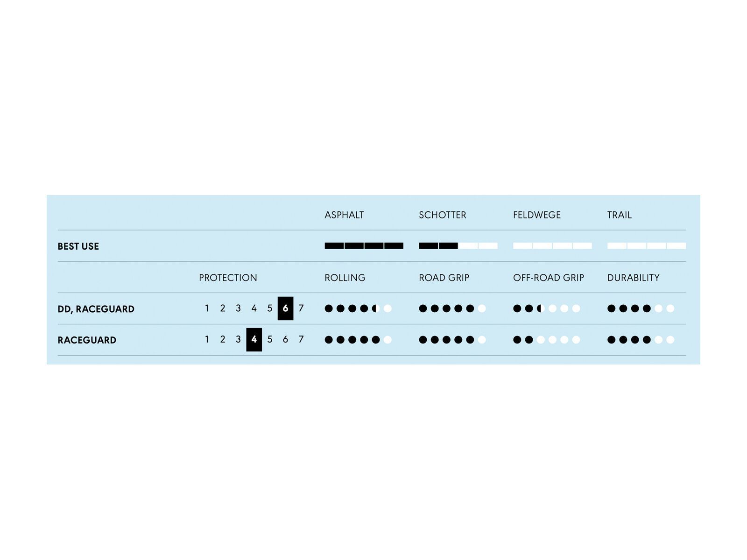Select the last white dot in RaceGuard durability rating
This screenshot has width=747, height=560.
pyautogui.click(x=670, y=340)
